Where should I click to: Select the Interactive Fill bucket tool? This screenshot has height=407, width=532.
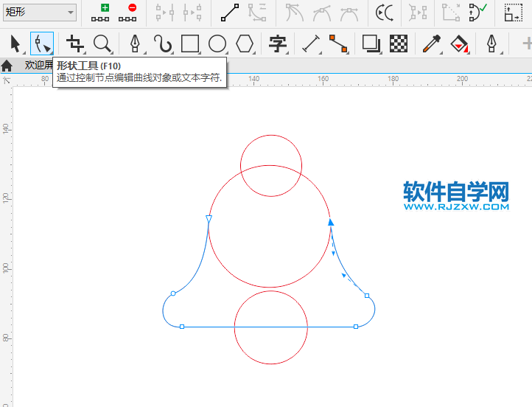click(459, 44)
